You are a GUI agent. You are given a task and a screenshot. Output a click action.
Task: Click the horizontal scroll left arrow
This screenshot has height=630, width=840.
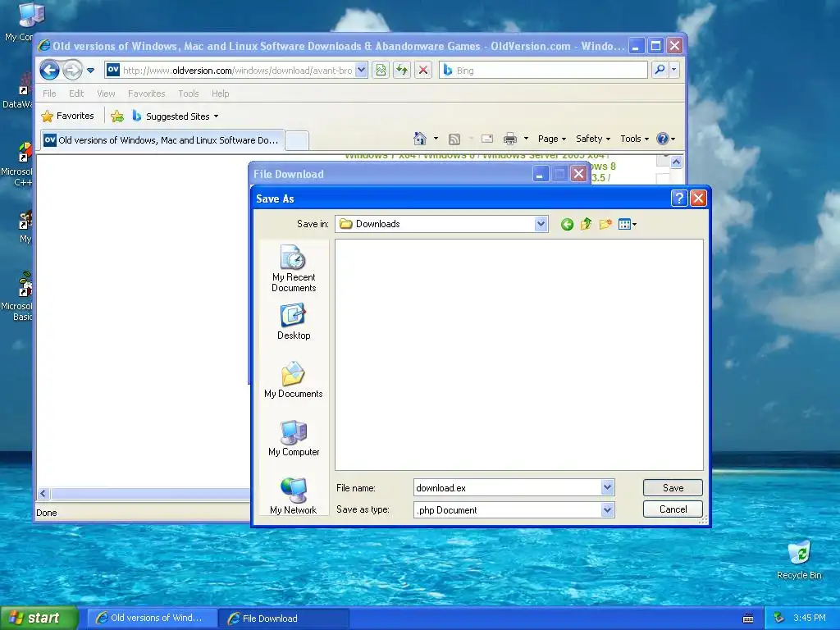tap(43, 493)
